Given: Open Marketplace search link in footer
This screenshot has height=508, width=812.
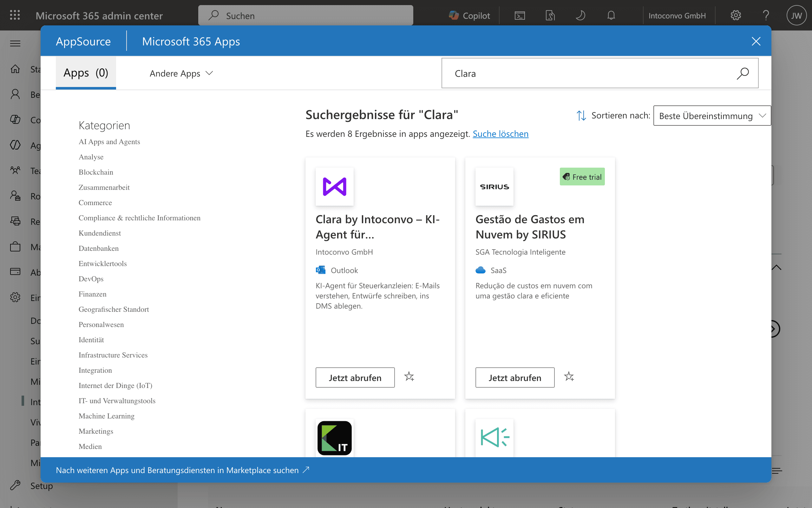Looking at the screenshot, I should tap(182, 470).
